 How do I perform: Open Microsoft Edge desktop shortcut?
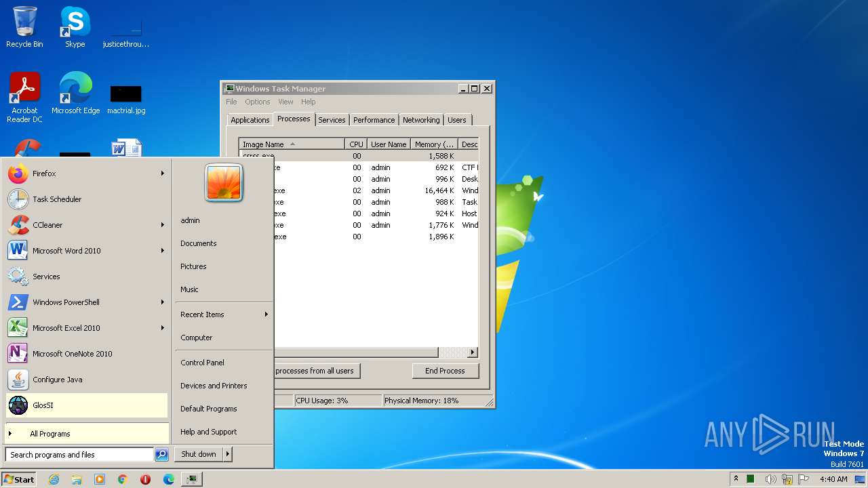(75, 94)
